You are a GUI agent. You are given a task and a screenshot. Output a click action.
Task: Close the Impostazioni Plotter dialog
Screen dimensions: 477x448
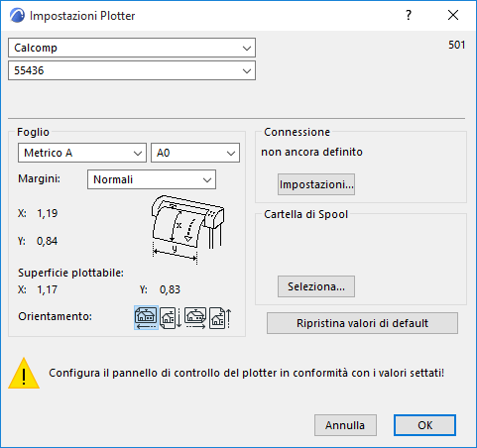click(453, 15)
